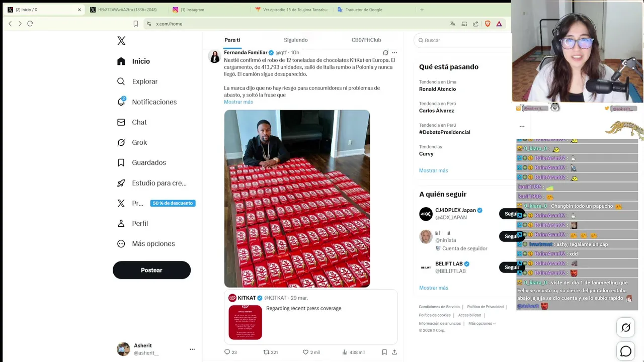
Task: Open Condiciones de Servicio link
Action: 439,307
